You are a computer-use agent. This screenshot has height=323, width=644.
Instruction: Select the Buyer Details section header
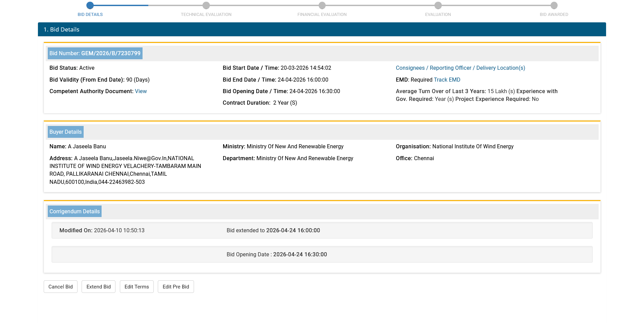(x=65, y=132)
